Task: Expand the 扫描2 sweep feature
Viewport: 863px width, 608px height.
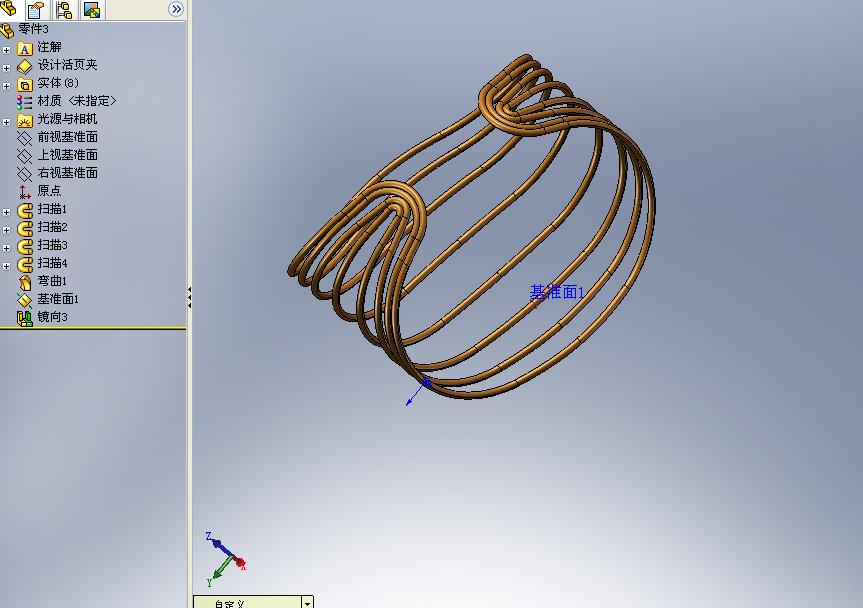Action: coord(7,231)
